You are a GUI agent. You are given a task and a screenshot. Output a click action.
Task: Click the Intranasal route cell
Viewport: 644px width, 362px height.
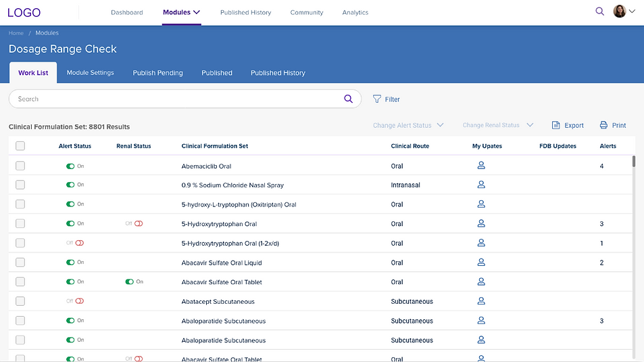pos(405,185)
